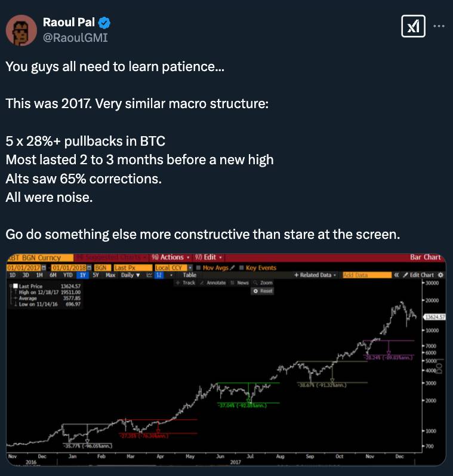Enable the Key Events checkbox
The width and height of the screenshot is (453, 476).
pos(242,268)
